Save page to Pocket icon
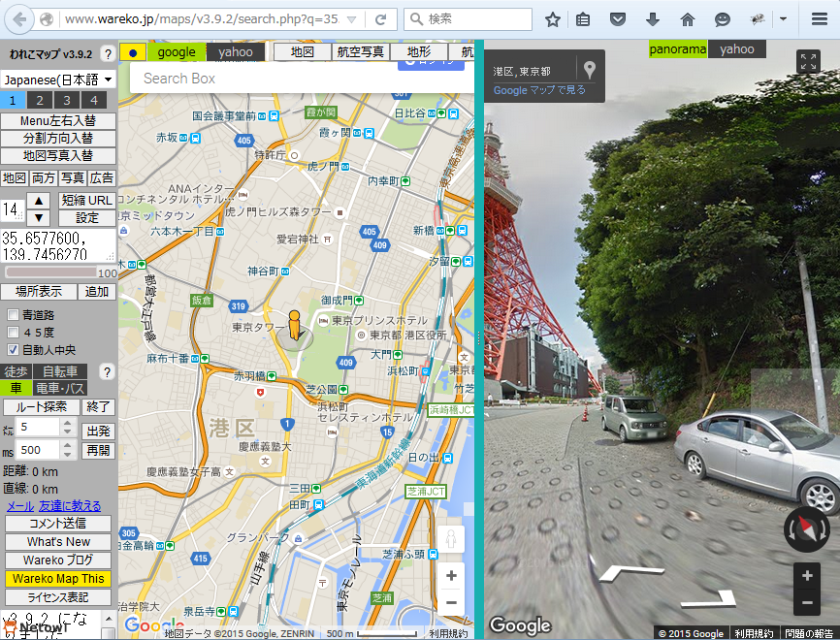This screenshot has height=640, width=840. 618,19
